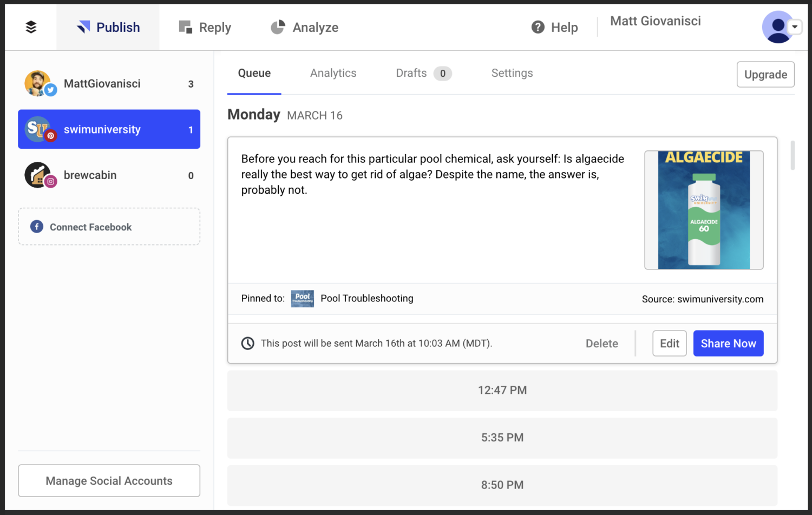Click the algaecide post description text
Image resolution: width=812 pixels, height=515 pixels.
433,174
